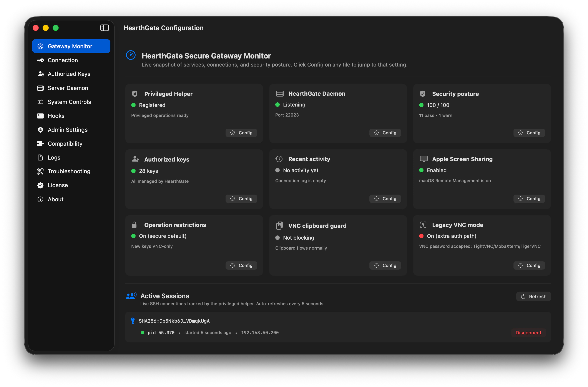Image resolution: width=588 pixels, height=387 pixels.
Task: Click the Legacy VNC mode key viewfinder icon
Action: [x=423, y=225]
